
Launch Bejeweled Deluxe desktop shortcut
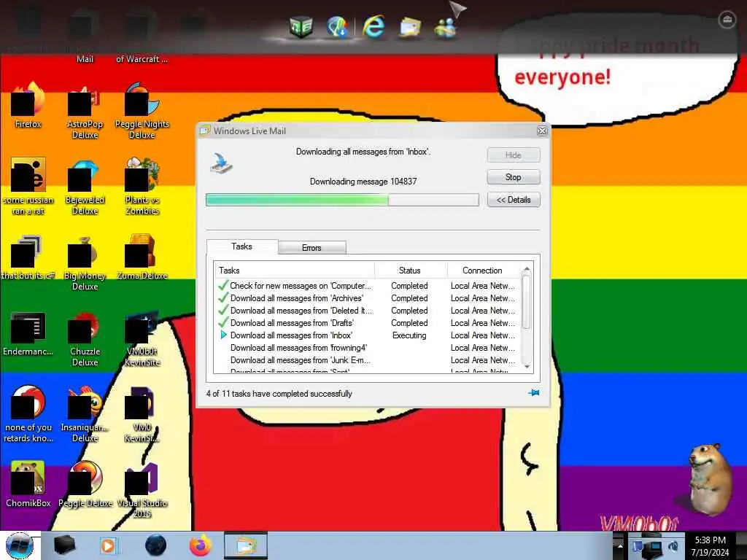click(85, 187)
